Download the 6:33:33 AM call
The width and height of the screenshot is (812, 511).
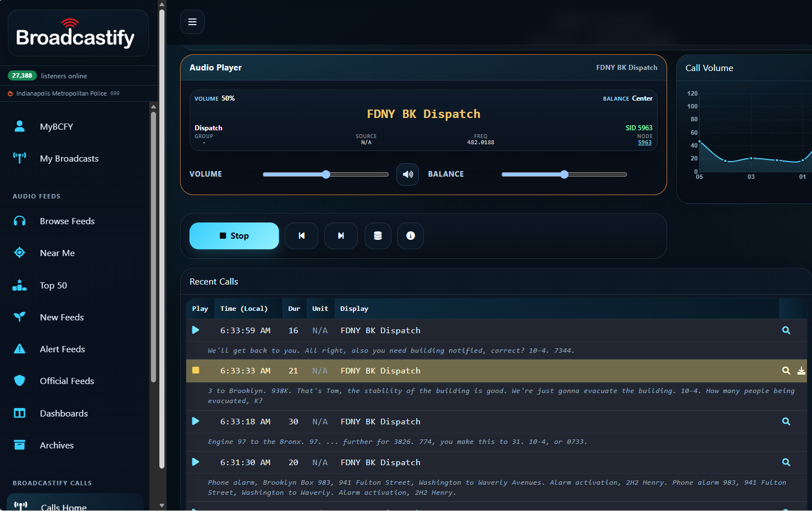[x=801, y=371]
